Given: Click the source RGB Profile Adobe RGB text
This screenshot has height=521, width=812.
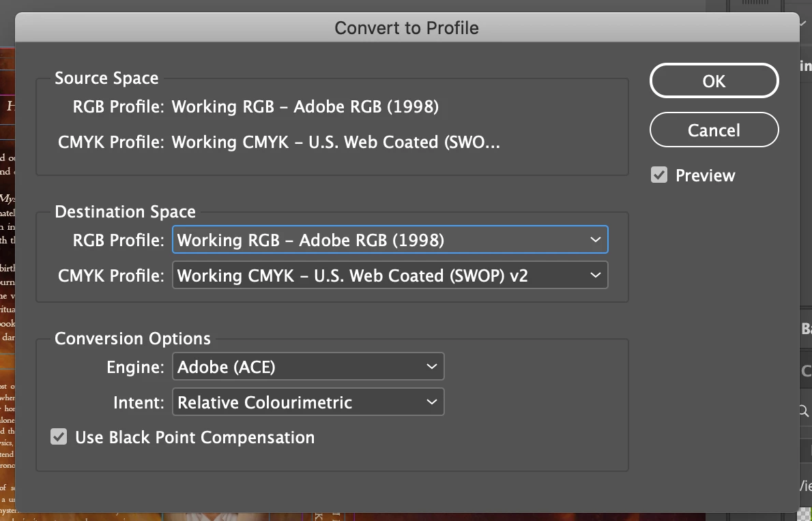Looking at the screenshot, I should pos(305,106).
